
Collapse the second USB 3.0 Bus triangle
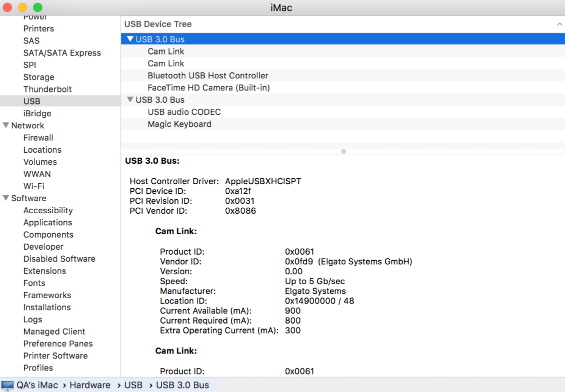click(130, 99)
